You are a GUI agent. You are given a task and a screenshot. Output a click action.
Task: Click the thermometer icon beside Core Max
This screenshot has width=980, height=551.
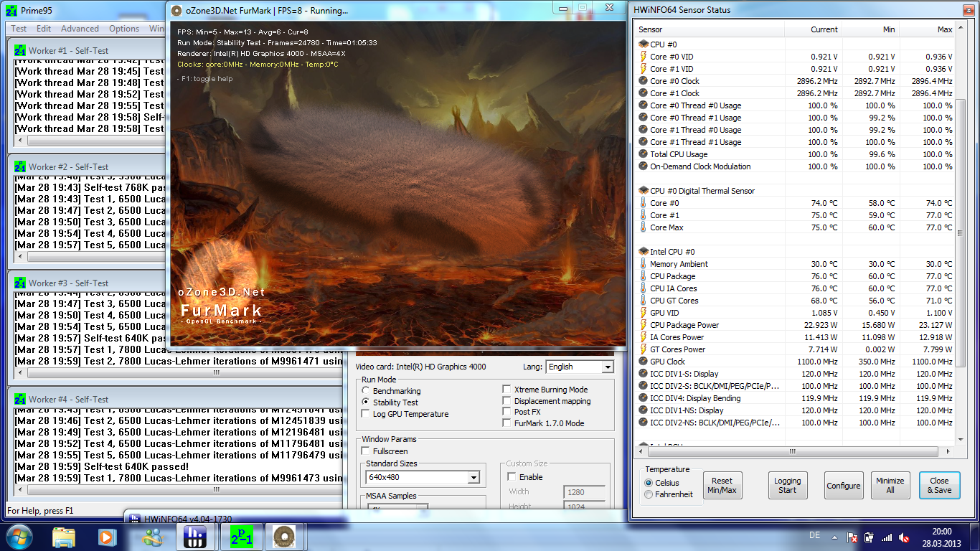pyautogui.click(x=644, y=227)
